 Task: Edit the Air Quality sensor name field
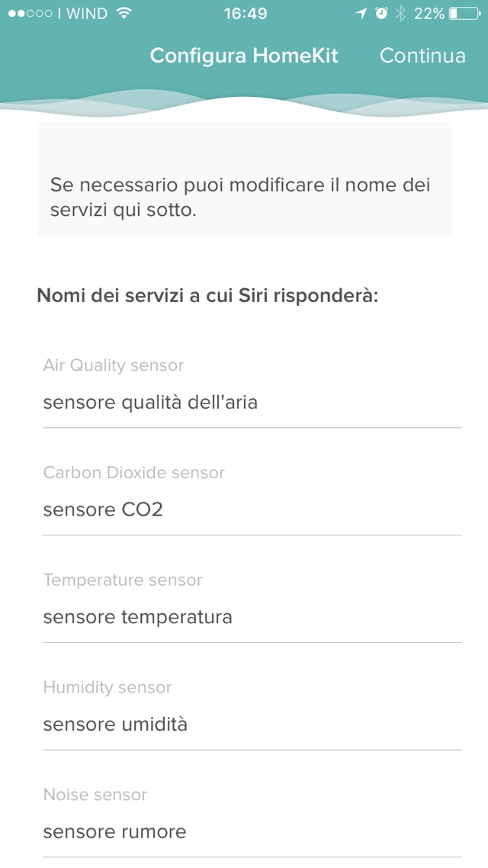(x=252, y=402)
